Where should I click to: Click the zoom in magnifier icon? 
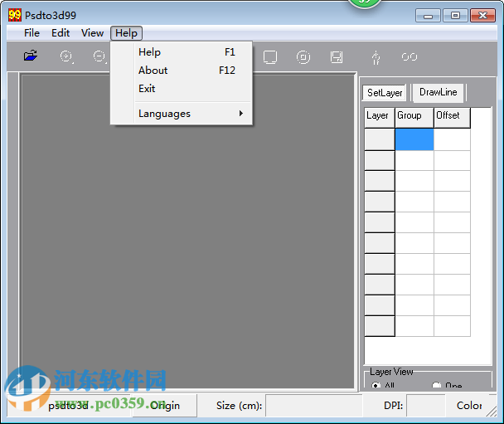66,56
